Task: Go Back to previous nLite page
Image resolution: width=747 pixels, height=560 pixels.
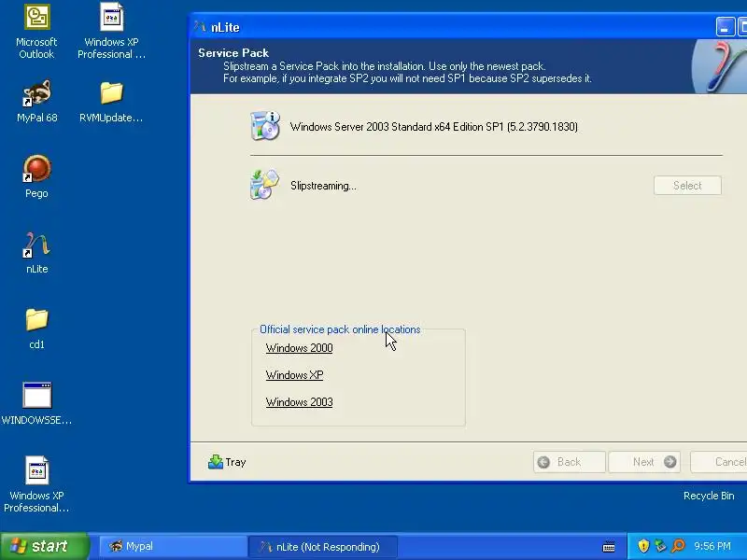Action: (570, 462)
